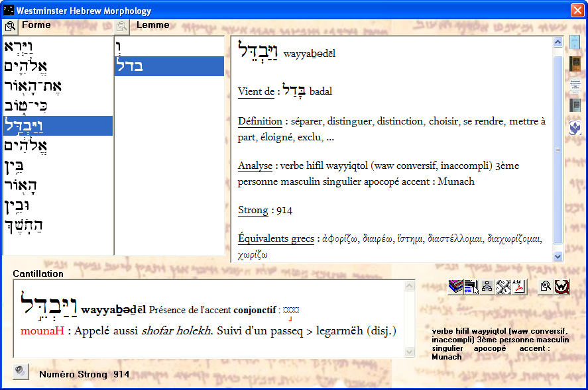Open the light blue book cover thumbnail

(x=575, y=42)
